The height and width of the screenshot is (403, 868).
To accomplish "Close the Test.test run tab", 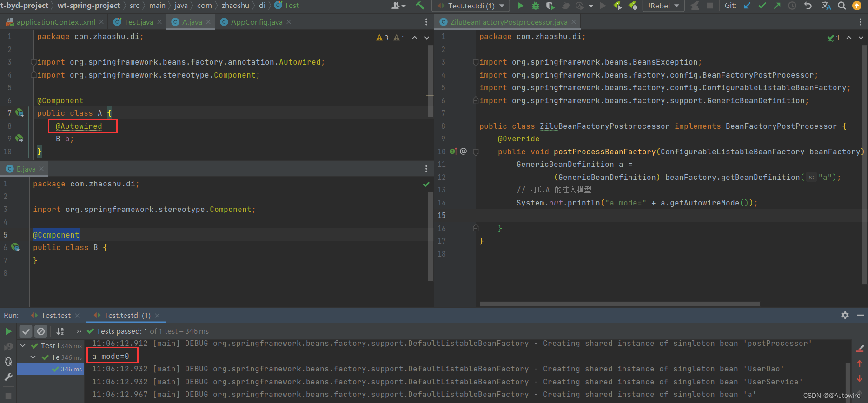I will [x=77, y=316].
